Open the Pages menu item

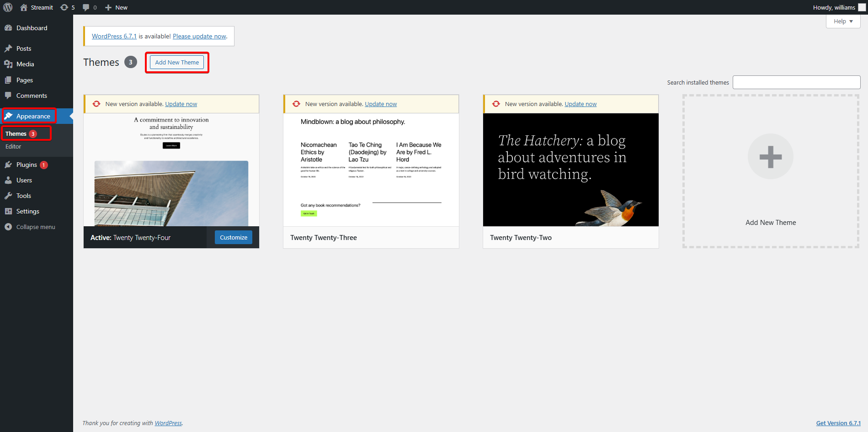[37, 80]
